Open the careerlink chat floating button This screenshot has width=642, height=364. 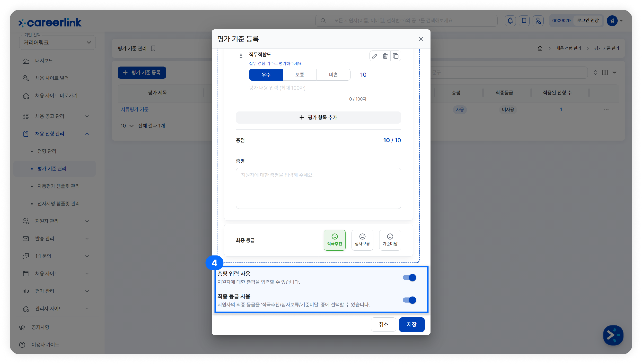pos(613,335)
